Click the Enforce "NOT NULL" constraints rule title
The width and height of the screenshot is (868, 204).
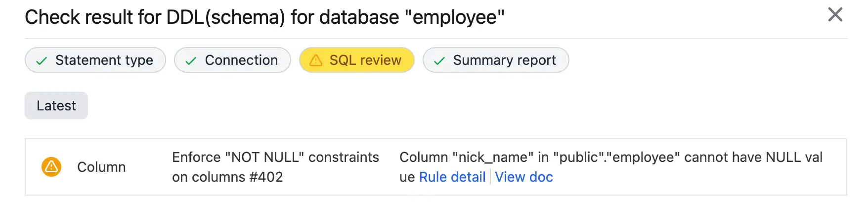(275, 167)
